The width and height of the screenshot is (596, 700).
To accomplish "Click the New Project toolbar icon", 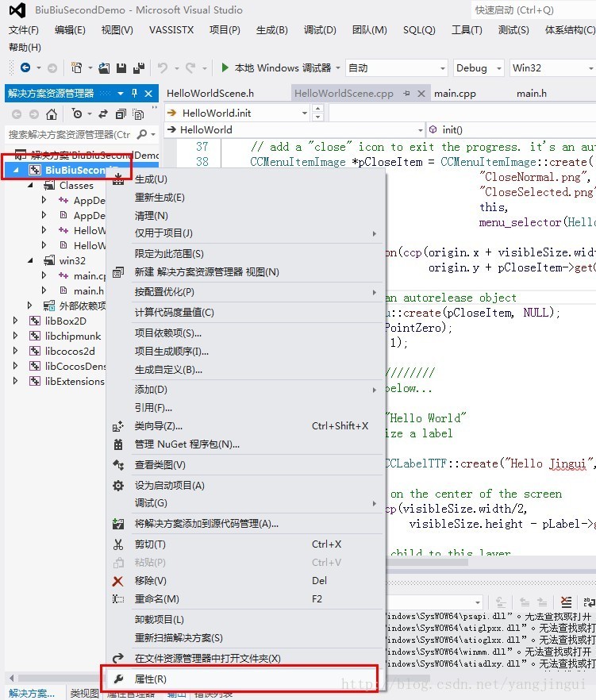I will coord(77,68).
